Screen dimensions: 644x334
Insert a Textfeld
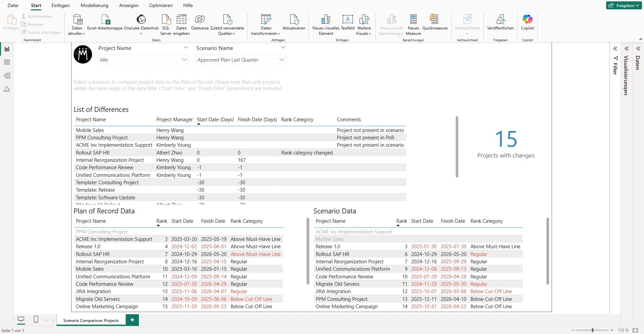(x=347, y=23)
